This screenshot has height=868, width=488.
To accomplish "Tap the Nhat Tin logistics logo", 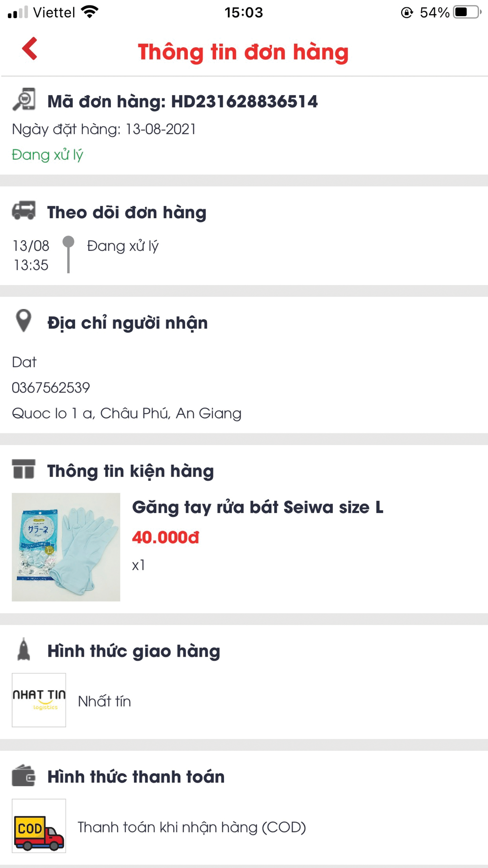I will click(39, 700).
